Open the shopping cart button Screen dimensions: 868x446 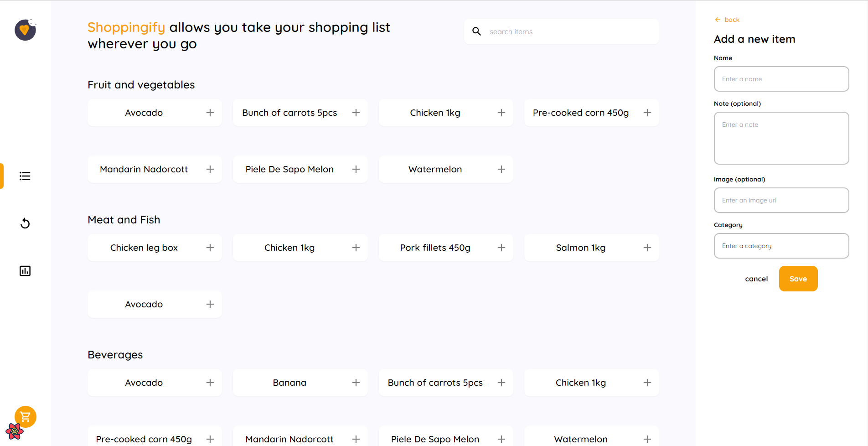pos(26,416)
